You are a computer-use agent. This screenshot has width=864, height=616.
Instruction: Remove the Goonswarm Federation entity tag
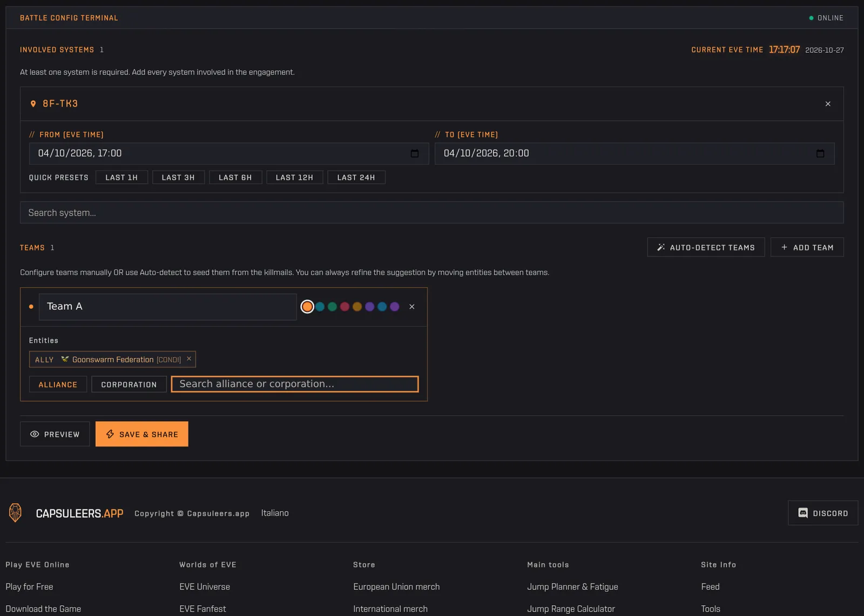tap(189, 358)
